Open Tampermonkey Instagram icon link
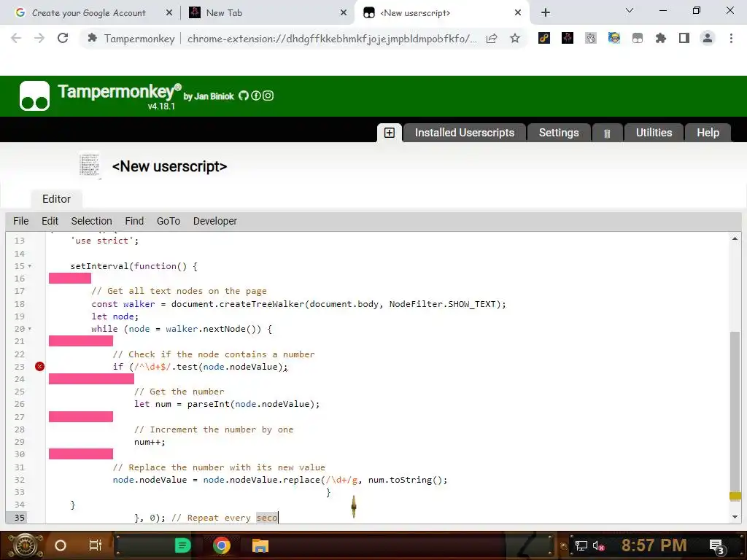The image size is (747, 560). pos(268,96)
